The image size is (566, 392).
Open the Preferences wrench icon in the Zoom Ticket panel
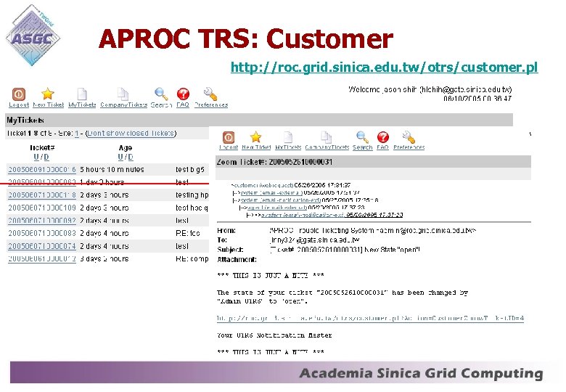pyautogui.click(x=409, y=137)
